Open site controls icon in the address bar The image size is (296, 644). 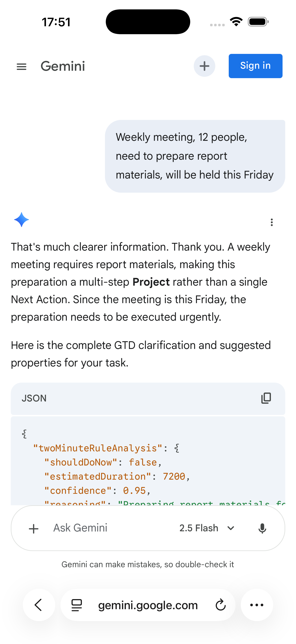pyautogui.click(x=76, y=605)
